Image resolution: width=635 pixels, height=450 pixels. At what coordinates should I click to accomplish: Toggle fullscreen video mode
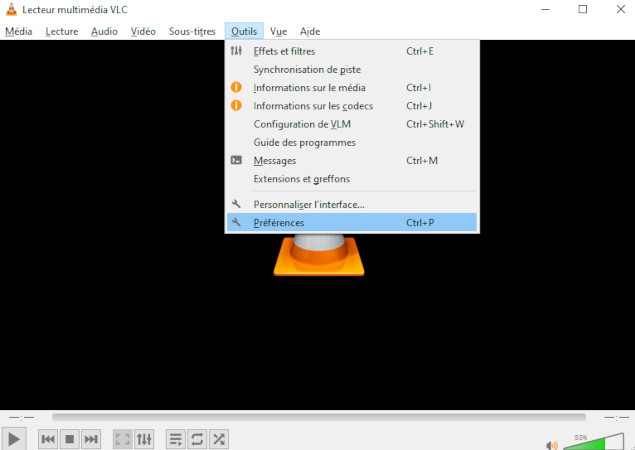(122, 439)
